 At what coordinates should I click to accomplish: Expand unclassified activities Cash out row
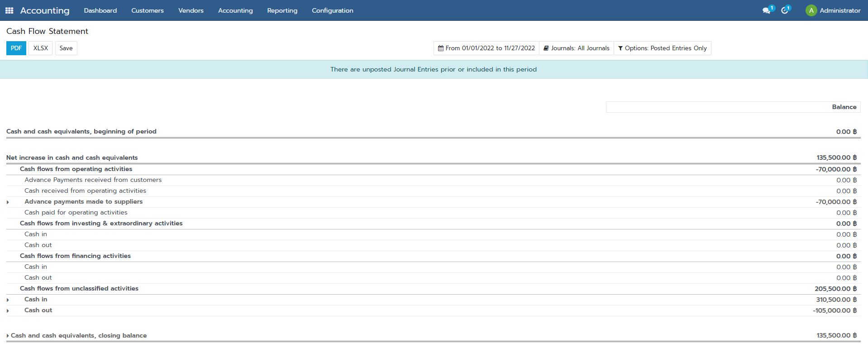8,310
